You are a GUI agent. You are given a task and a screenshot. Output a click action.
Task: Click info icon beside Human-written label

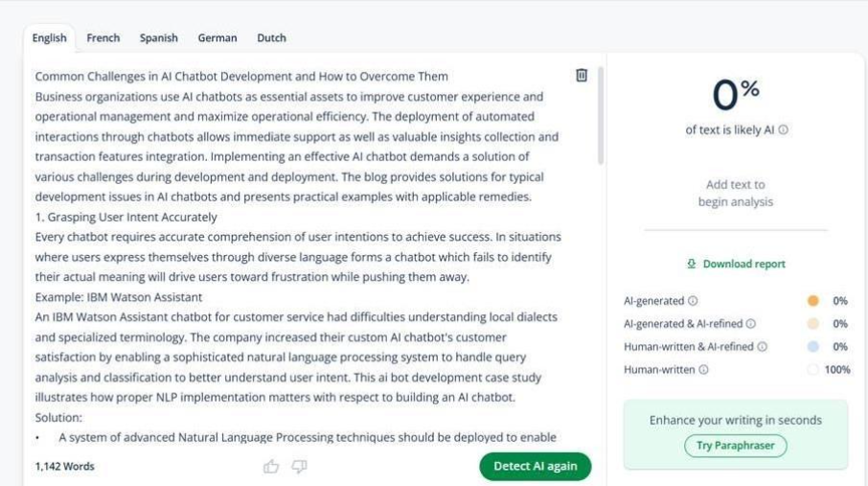click(704, 370)
